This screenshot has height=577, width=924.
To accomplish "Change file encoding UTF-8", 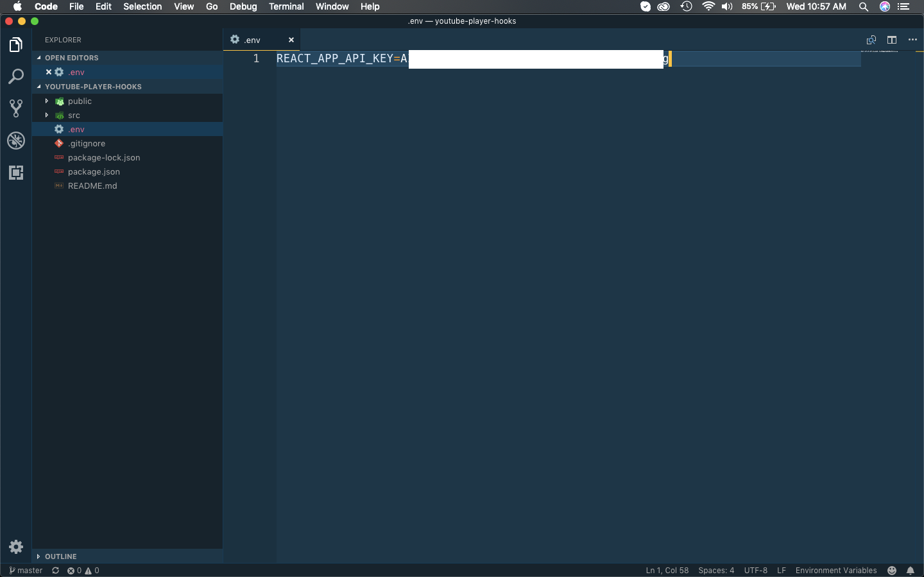I will tap(756, 571).
